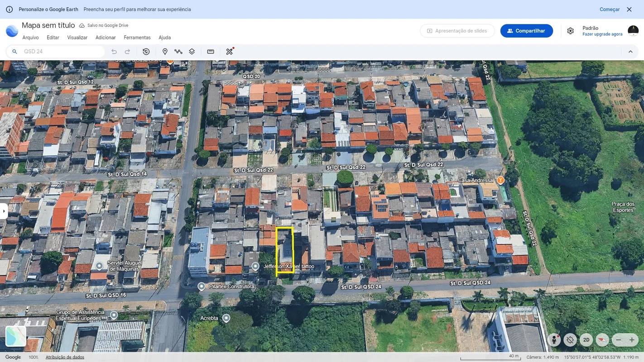
Task: Click the St. D Sul Qsd 14 label
Action: click(x=127, y=174)
